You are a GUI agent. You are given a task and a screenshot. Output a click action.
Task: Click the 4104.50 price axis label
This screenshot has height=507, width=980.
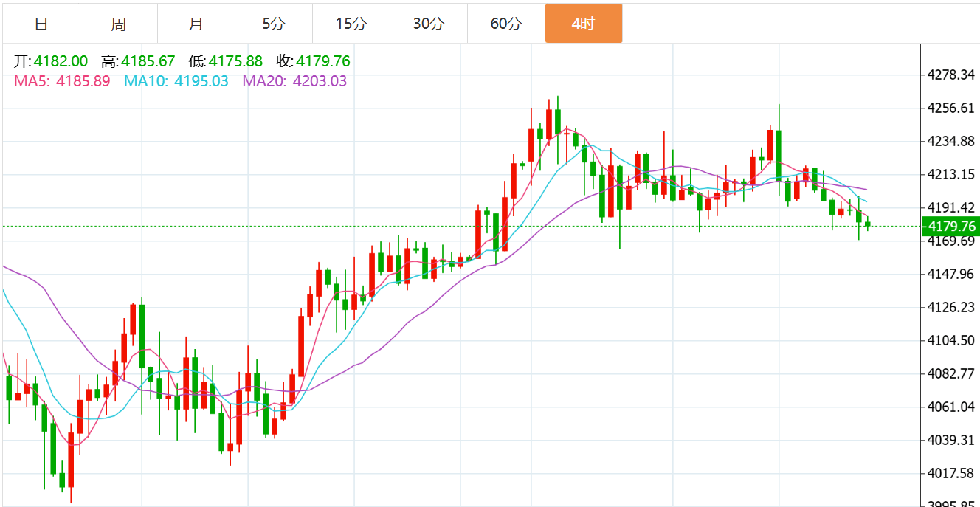point(950,340)
